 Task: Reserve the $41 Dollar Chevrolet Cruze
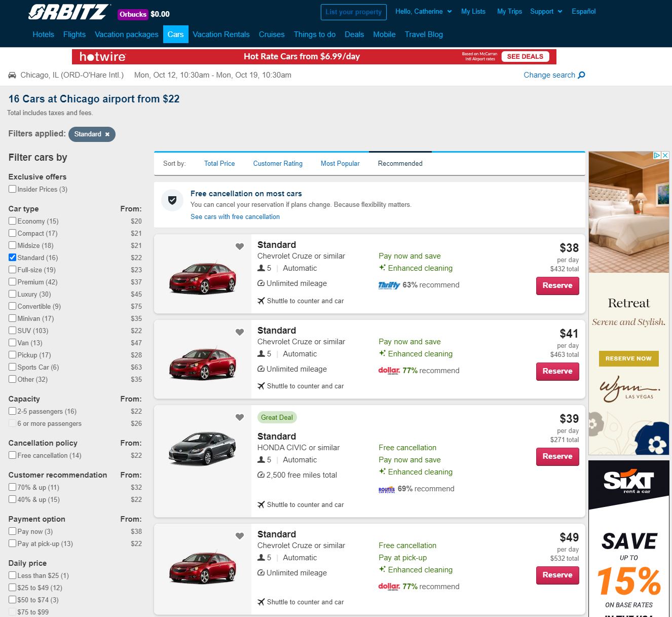pos(557,371)
